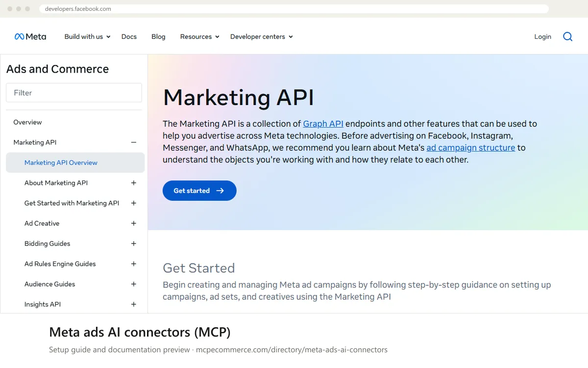
Task: Open Ad Rules Engine Guides item
Action: tap(60, 264)
